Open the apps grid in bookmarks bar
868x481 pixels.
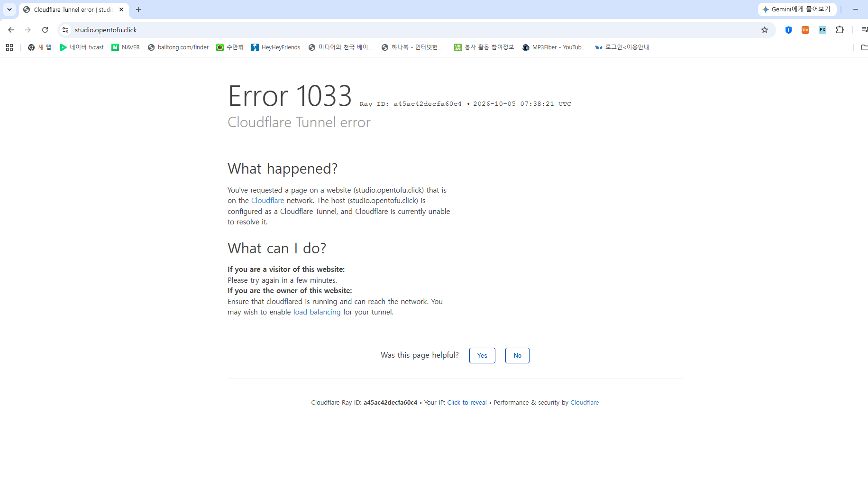tap(9, 47)
